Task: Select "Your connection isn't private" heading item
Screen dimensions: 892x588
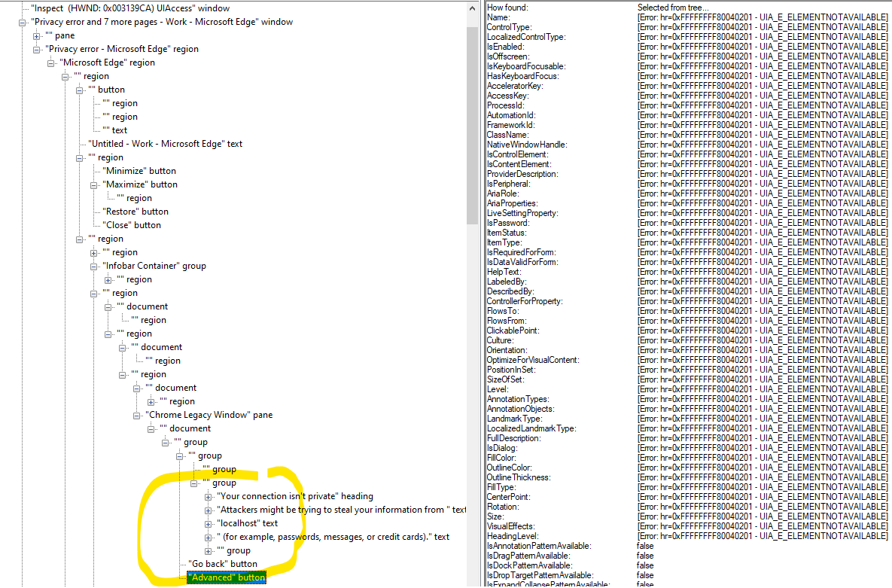Action: 294,497
